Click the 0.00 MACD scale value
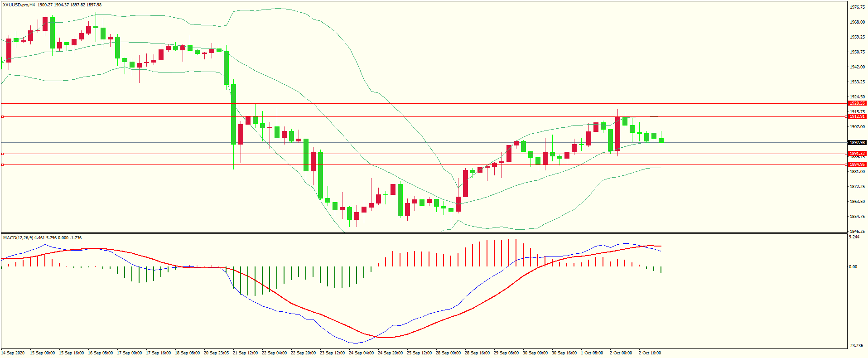 click(x=853, y=267)
